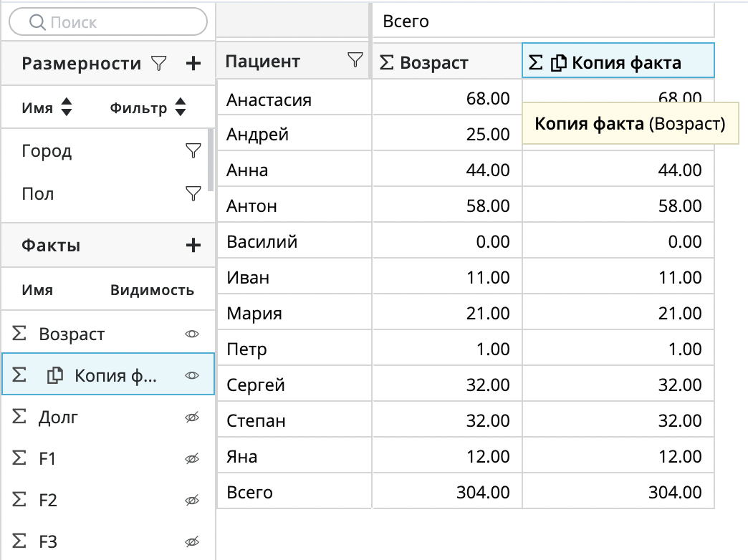Click the sigma icon beside Долг fact

(20, 417)
